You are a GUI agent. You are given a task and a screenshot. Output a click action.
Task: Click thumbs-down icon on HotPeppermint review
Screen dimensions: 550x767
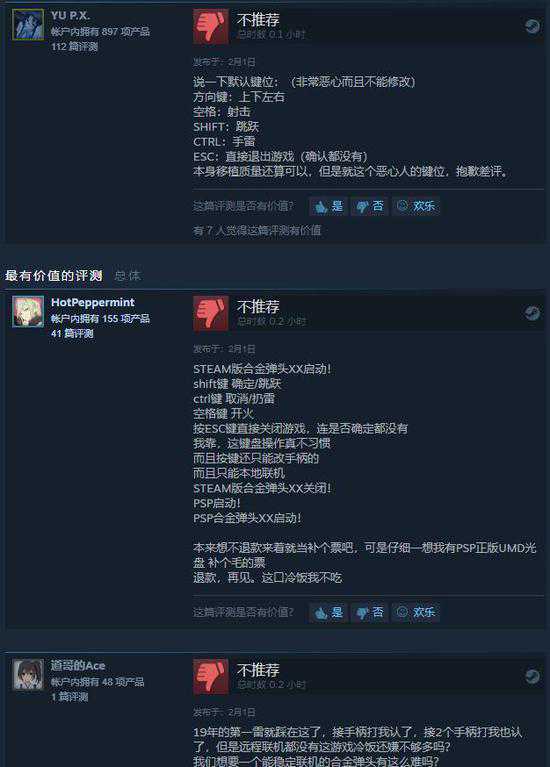[210, 314]
